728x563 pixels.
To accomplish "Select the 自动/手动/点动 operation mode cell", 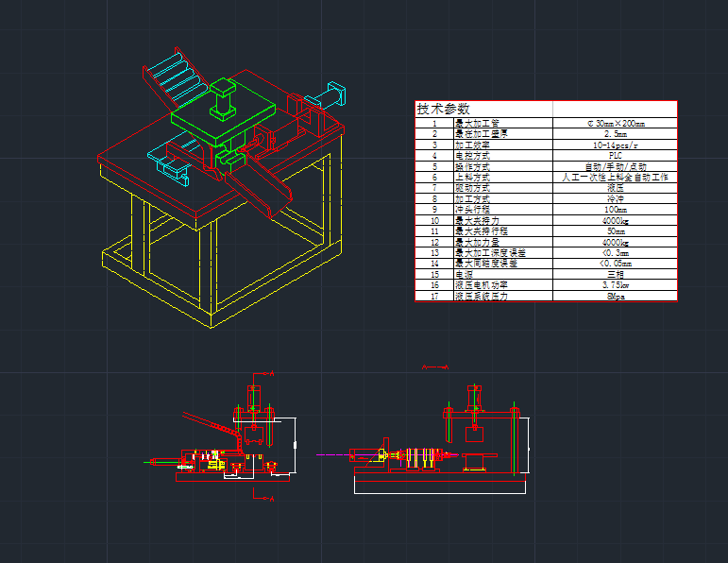I will (x=615, y=166).
